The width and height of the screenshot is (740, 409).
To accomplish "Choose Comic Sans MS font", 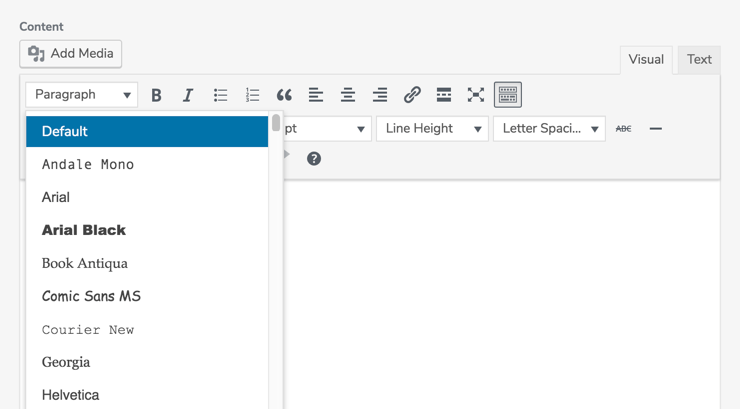I will coord(147,296).
